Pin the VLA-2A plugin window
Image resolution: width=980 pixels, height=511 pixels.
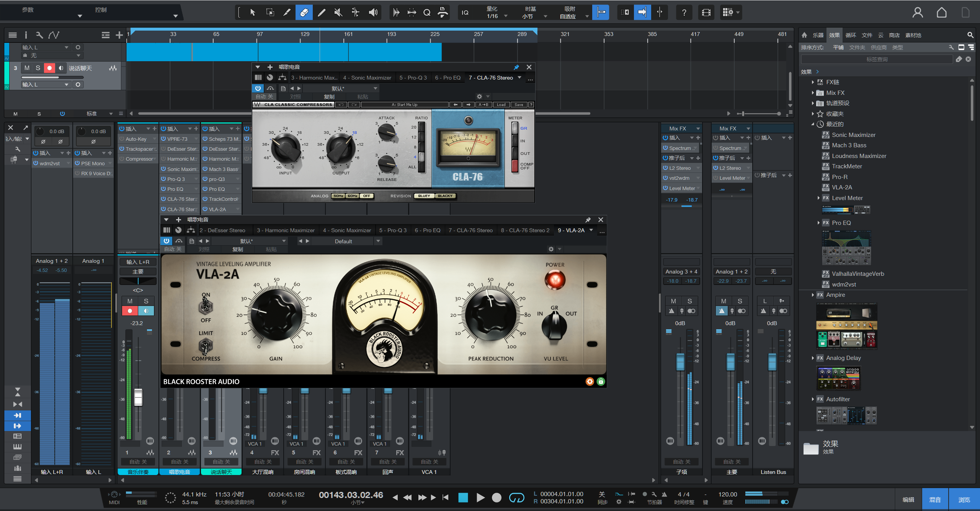pos(588,220)
